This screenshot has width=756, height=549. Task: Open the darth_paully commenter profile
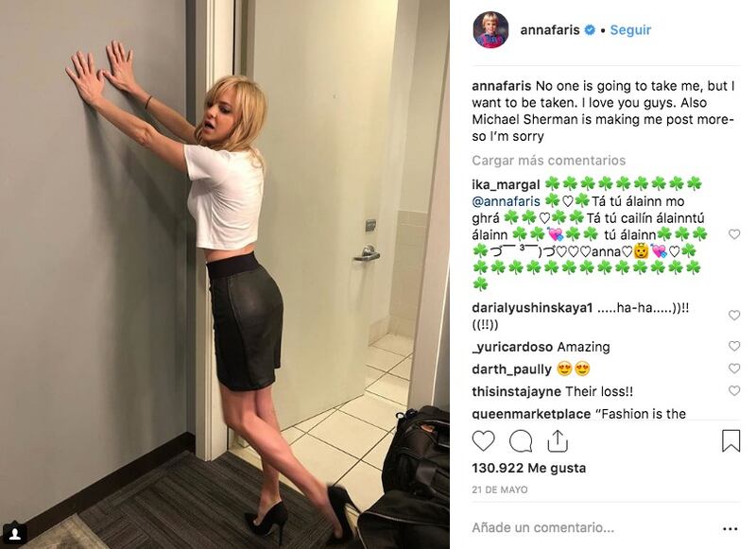coord(511,369)
